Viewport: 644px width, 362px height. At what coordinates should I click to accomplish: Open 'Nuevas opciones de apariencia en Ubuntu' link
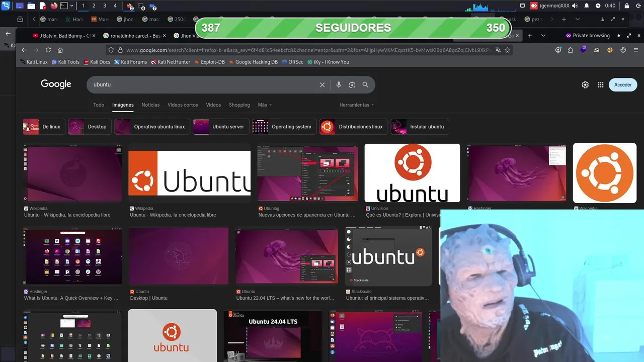click(x=307, y=215)
